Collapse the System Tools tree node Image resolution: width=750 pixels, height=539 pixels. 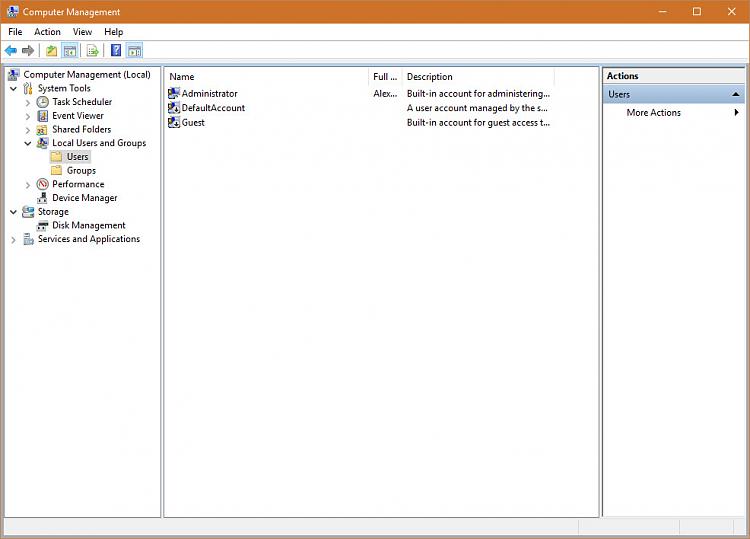13,88
